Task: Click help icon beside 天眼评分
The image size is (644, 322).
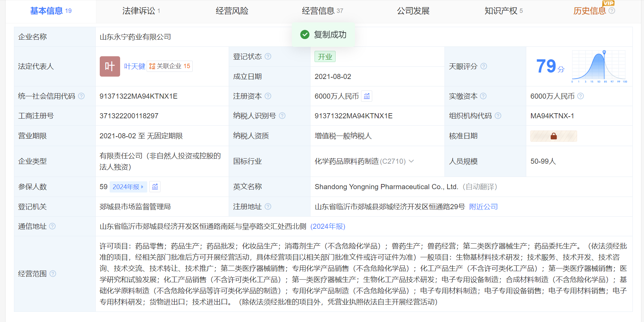Action: 484,66
